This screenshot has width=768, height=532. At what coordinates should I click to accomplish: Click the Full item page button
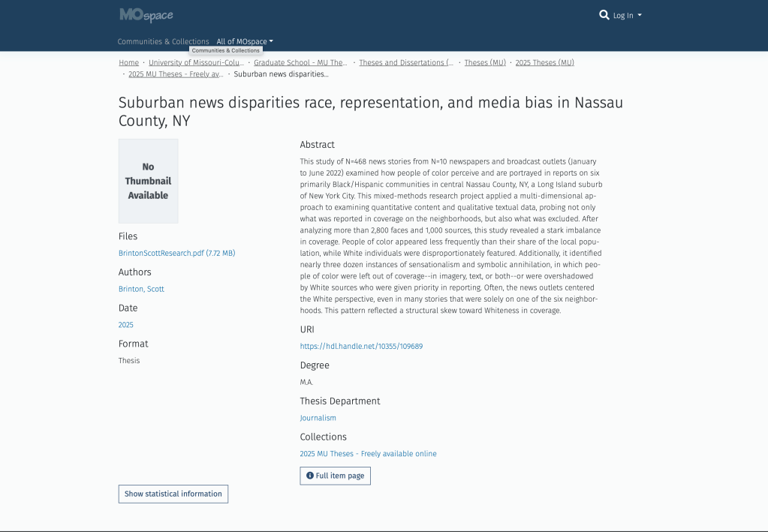coord(335,476)
